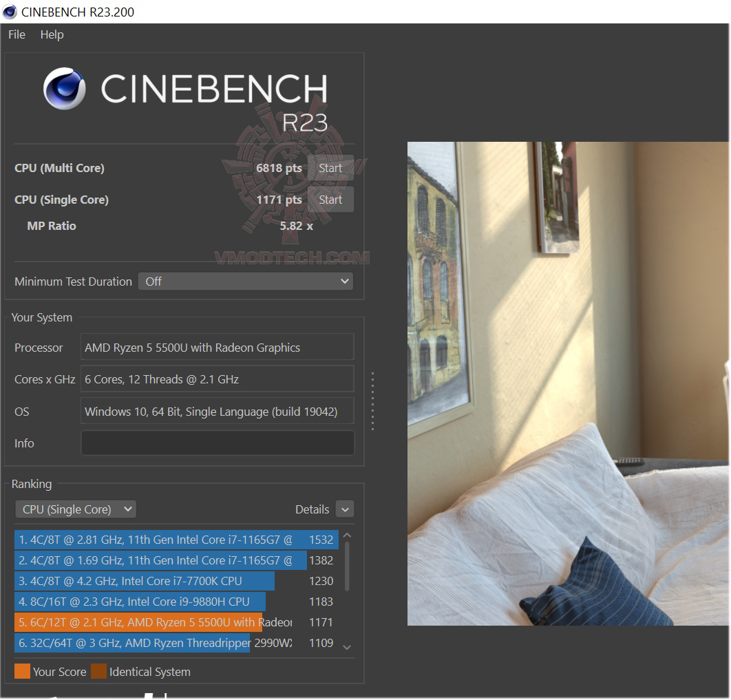The width and height of the screenshot is (731, 700).
Task: Start the CPU Single Core test
Action: (330, 200)
